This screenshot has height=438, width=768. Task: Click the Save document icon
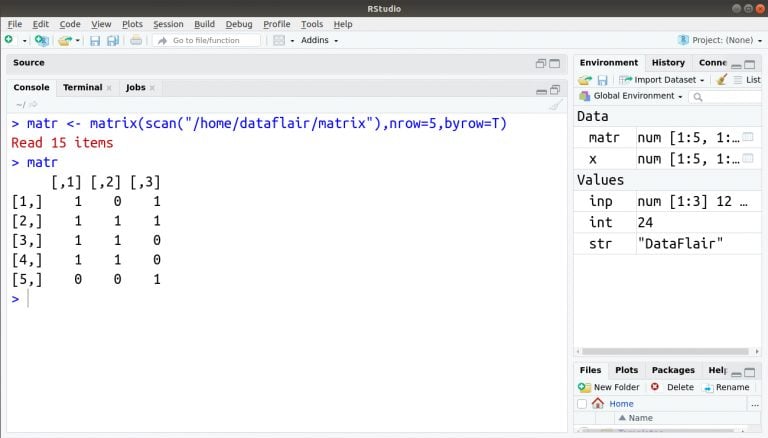(95, 41)
